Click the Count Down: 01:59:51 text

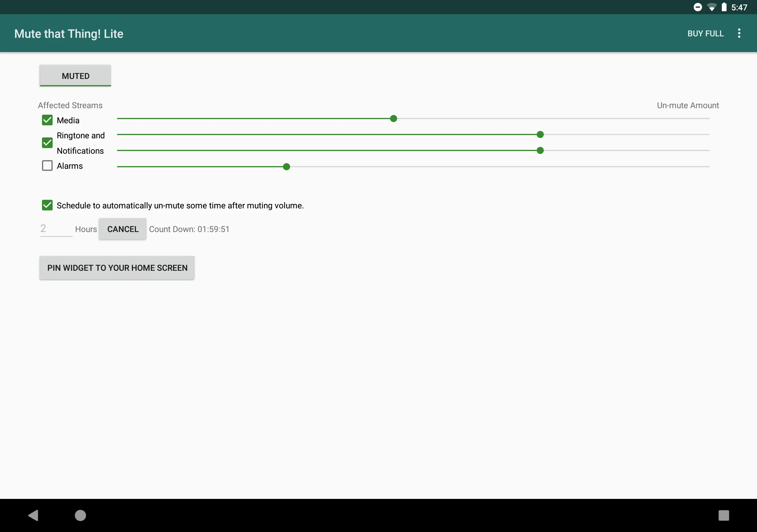point(189,229)
